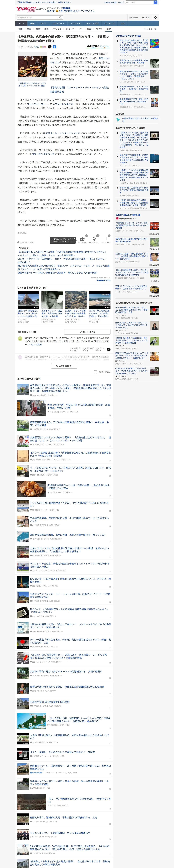Open video rank 1 博多ストーカー殺人 article
This screenshot has height=868, width=174.
pyautogui.click(x=134, y=140)
